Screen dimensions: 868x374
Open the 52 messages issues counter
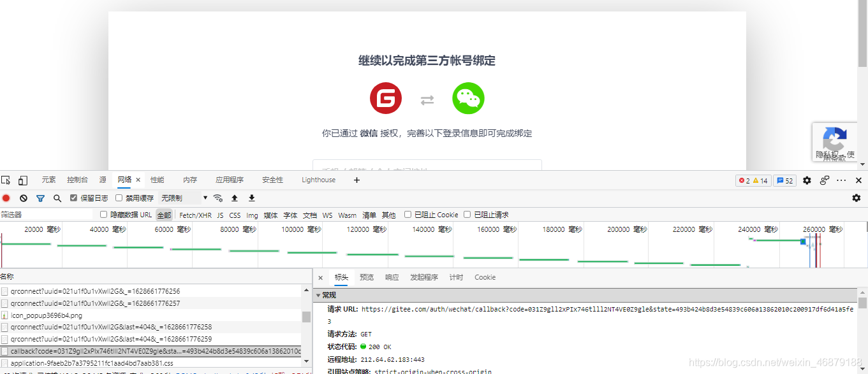[x=784, y=180]
